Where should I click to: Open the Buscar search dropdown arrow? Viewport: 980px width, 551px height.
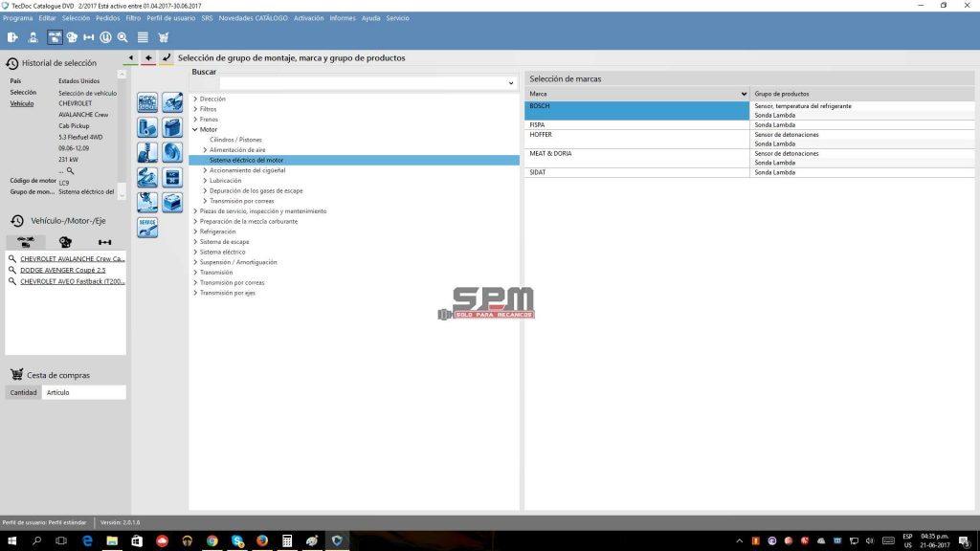pos(511,83)
